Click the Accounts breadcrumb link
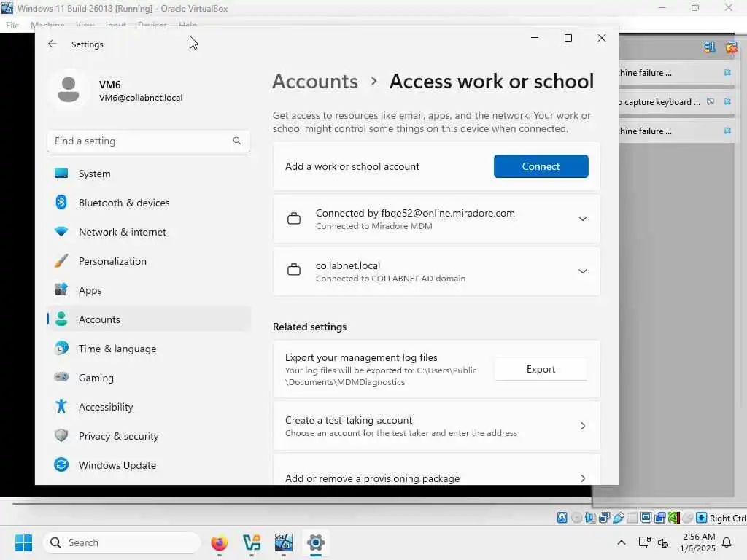The width and height of the screenshot is (747, 560). [315, 82]
